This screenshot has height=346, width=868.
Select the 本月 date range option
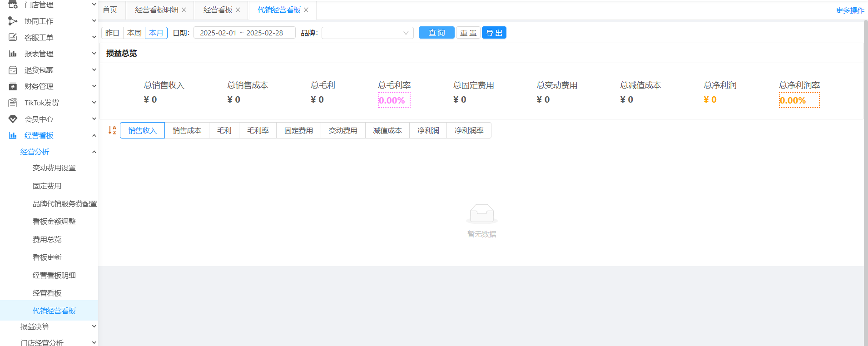(x=156, y=33)
